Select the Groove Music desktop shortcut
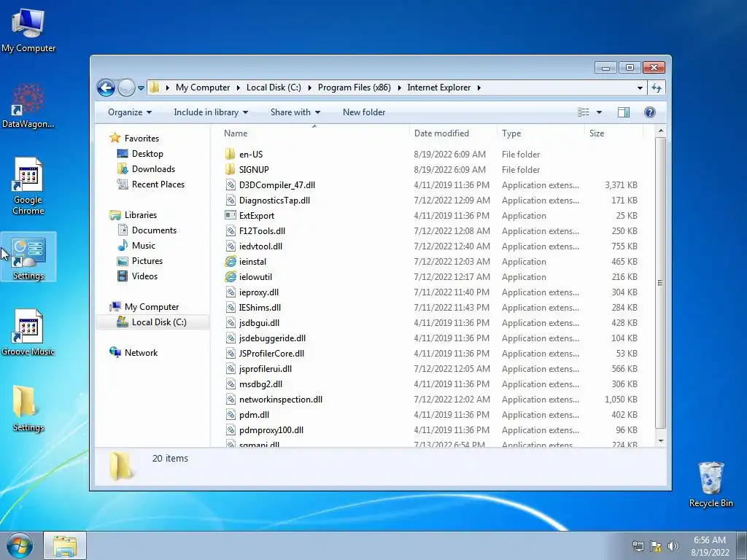Image resolution: width=747 pixels, height=560 pixels. click(28, 332)
